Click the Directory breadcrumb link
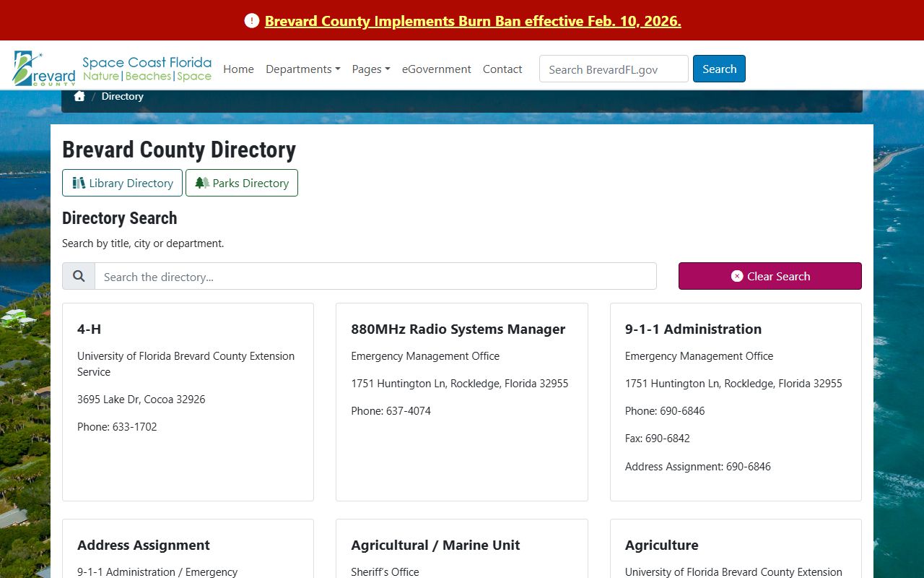 (122, 96)
